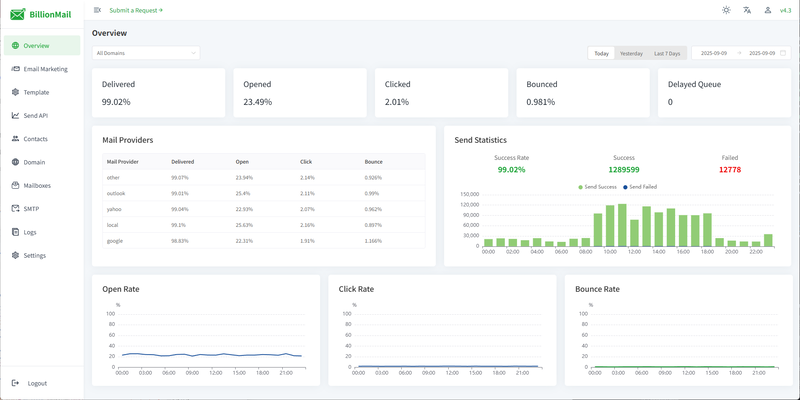800x400 pixels.
Task: Click the local provider row
Action: tap(264, 225)
